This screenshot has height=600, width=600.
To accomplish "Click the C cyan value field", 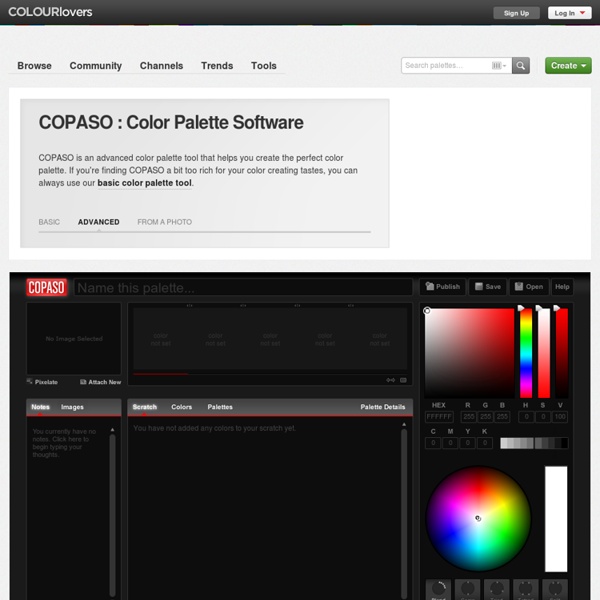I will click(x=433, y=443).
